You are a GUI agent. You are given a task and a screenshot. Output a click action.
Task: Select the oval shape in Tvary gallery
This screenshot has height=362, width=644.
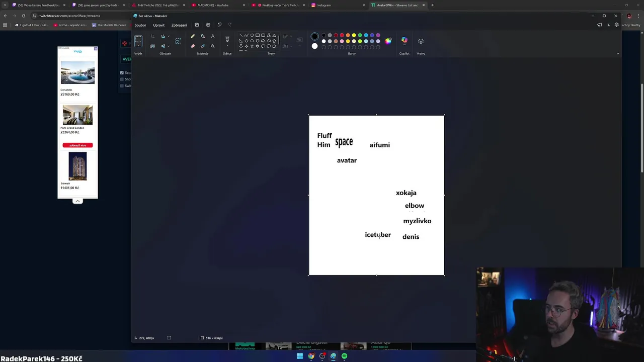click(252, 36)
